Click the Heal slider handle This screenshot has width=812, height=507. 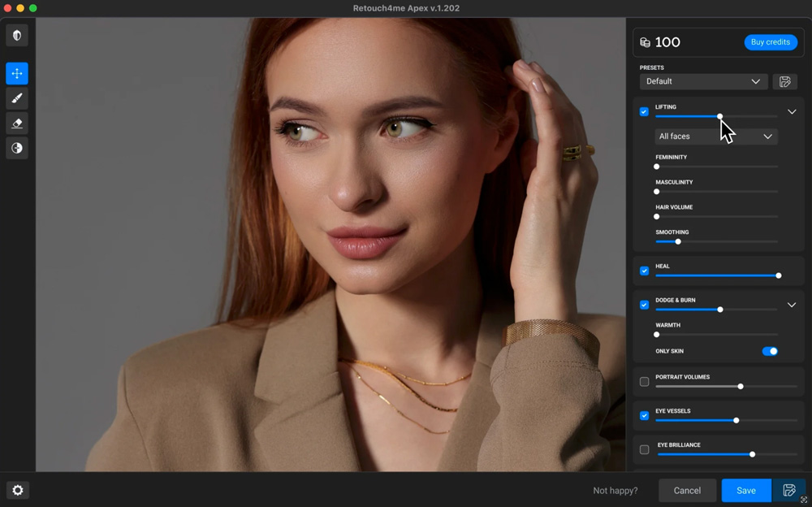point(779,275)
